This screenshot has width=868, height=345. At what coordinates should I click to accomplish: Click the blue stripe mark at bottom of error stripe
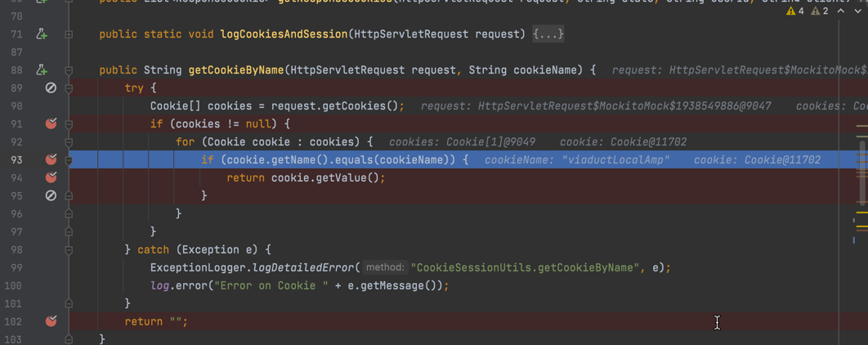click(x=853, y=240)
